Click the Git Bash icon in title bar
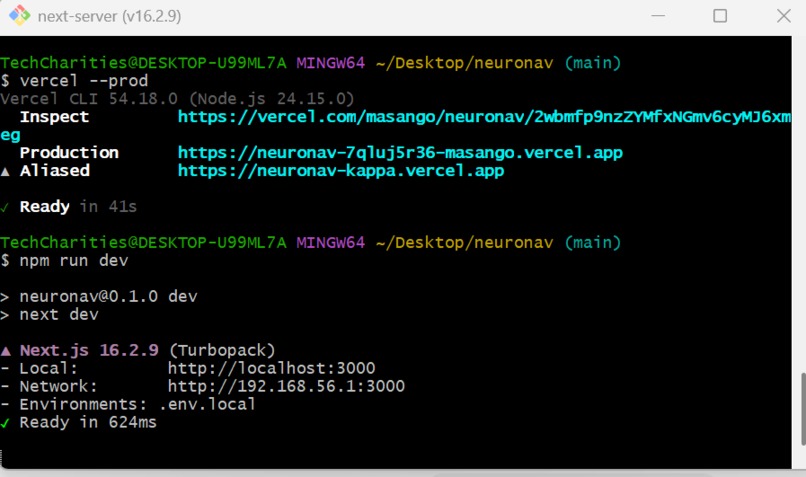Image resolution: width=806 pixels, height=477 pixels. click(20, 16)
